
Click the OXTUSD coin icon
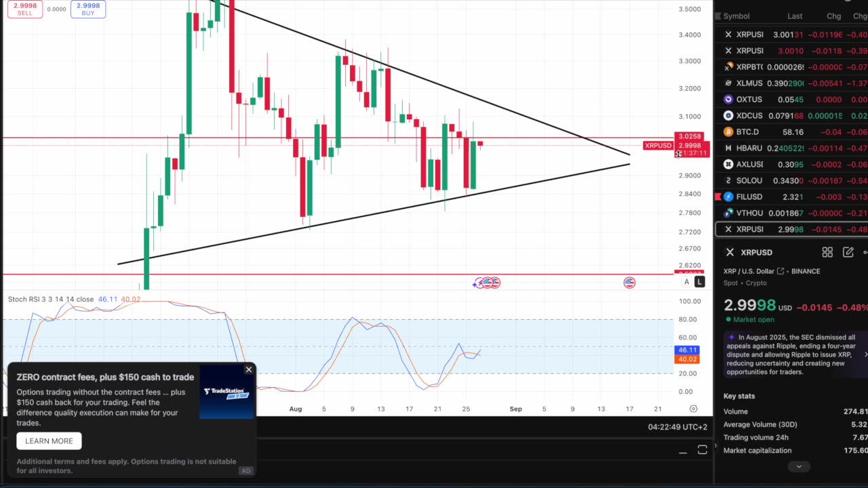(728, 100)
